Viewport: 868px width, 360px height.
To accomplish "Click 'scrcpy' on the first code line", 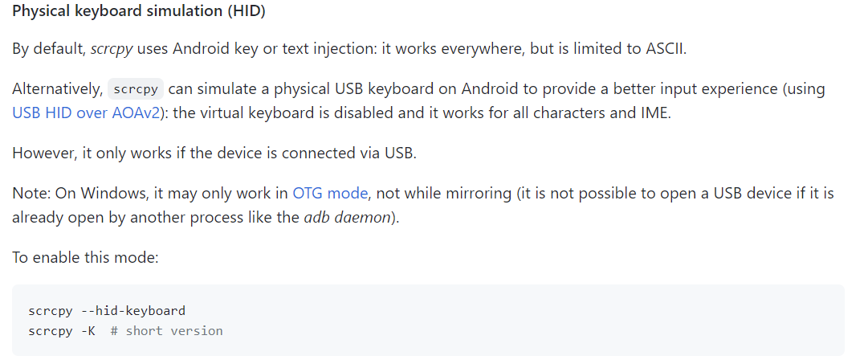I will [x=51, y=310].
